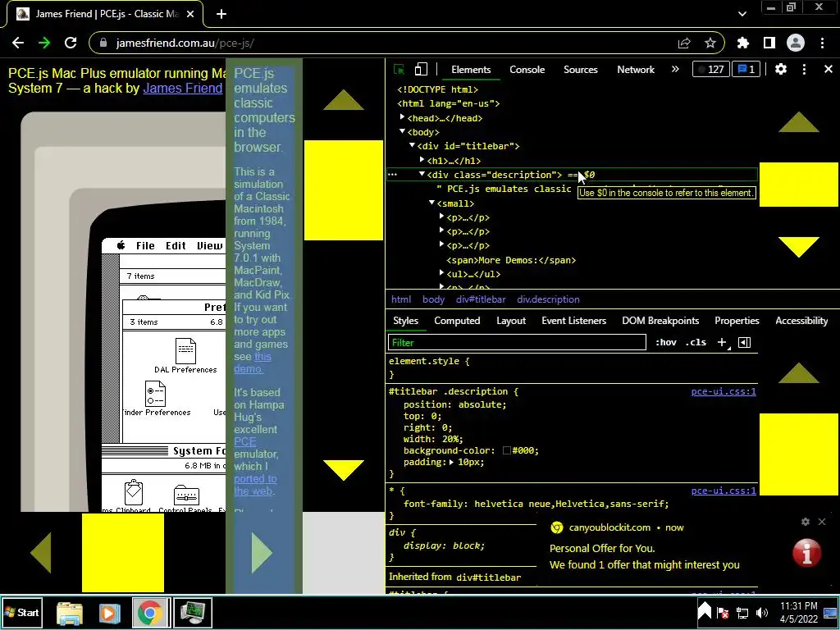Click the 1 issue message badge

coord(746,69)
